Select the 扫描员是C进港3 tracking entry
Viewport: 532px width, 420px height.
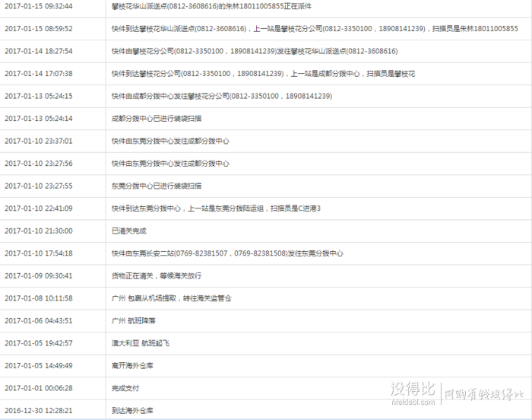(x=216, y=208)
